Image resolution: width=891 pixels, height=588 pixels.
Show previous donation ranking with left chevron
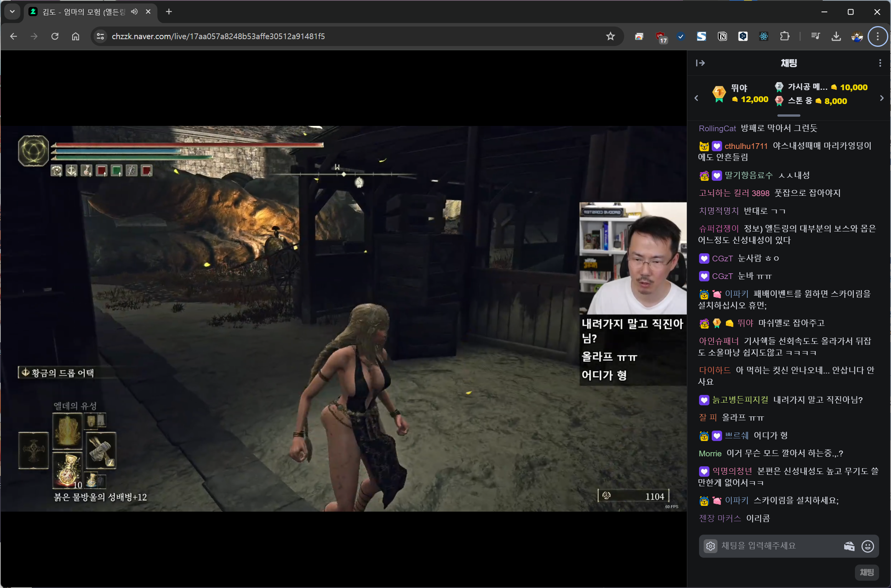pyautogui.click(x=696, y=98)
